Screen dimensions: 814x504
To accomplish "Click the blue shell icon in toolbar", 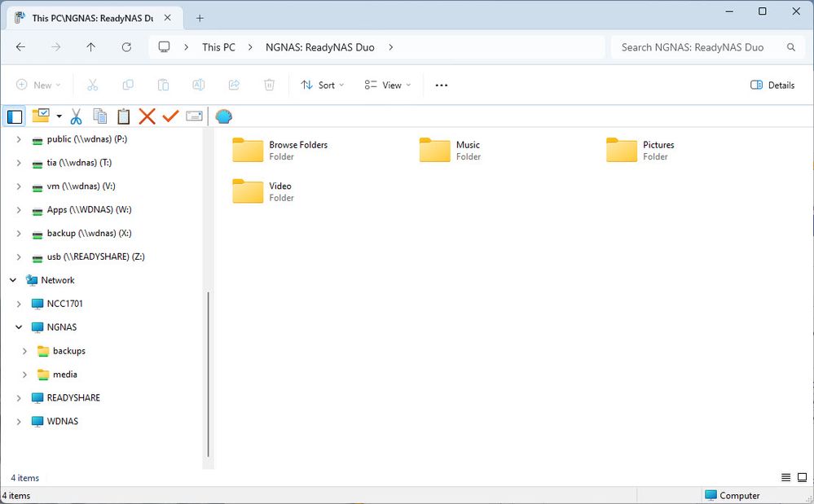I will 223,116.
